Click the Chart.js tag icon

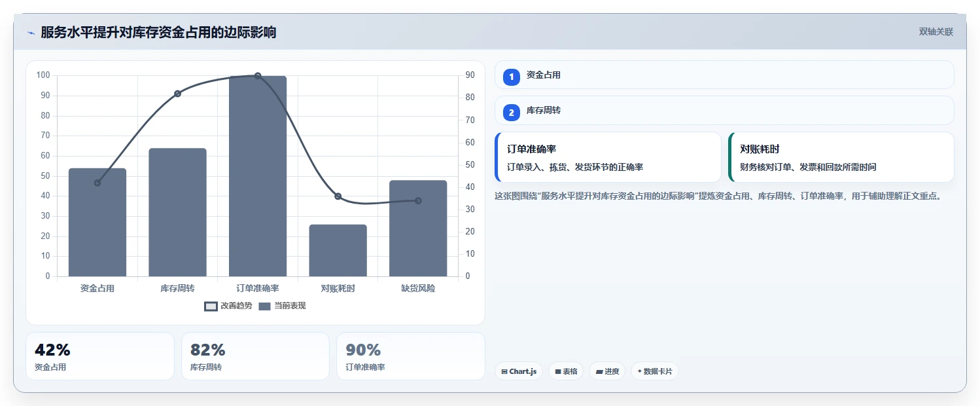504,372
